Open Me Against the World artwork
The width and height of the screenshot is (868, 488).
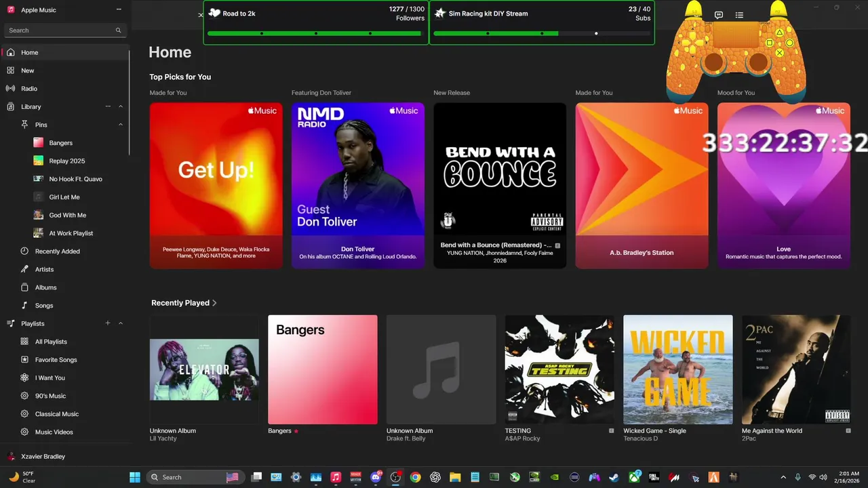tap(796, 369)
